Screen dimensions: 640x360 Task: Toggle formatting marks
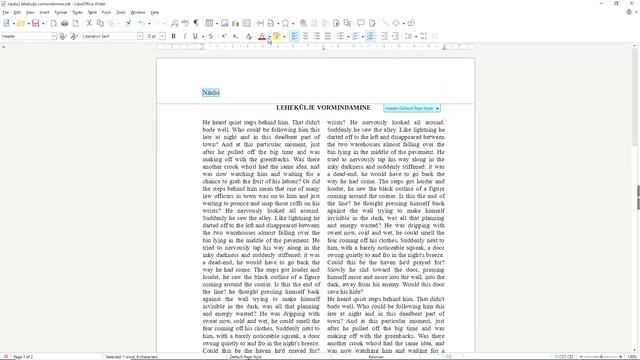[x=196, y=23]
